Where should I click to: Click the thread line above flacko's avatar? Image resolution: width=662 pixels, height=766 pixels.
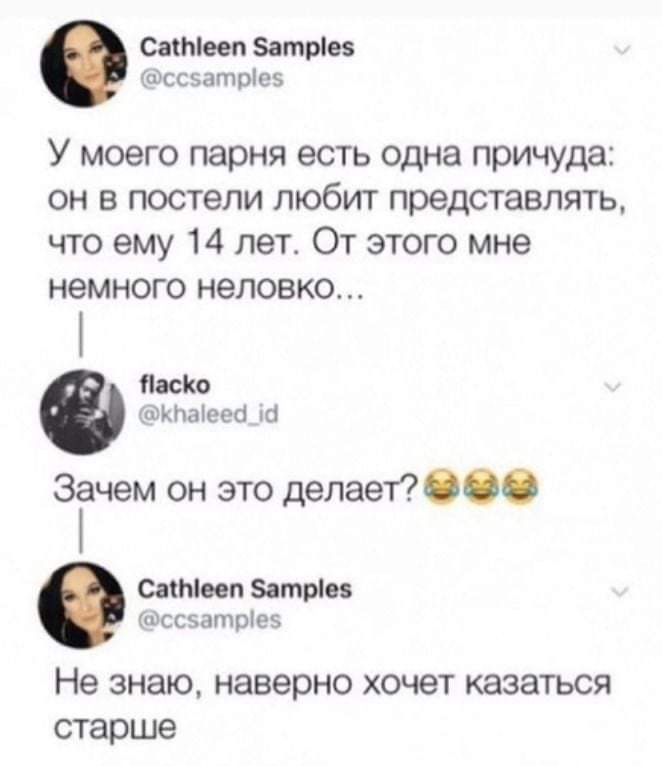coord(80,335)
